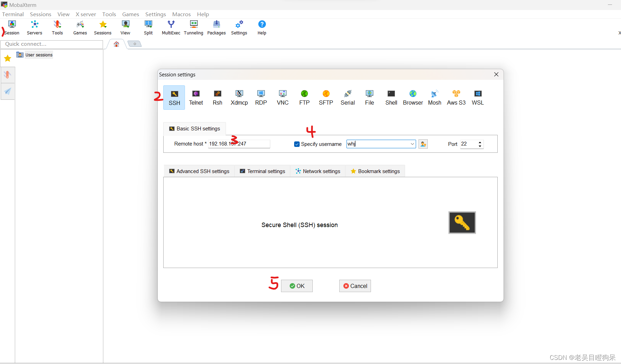Go to the Home tab icon
621x364 pixels.
coord(116,44)
